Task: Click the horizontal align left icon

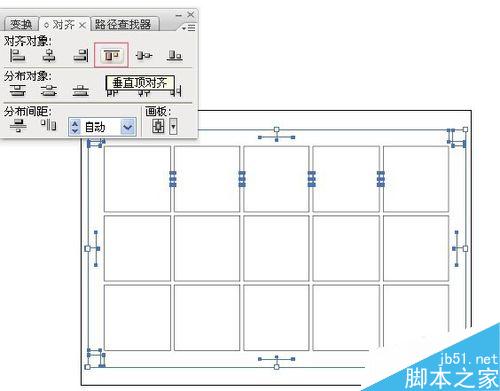Action: click(17, 55)
